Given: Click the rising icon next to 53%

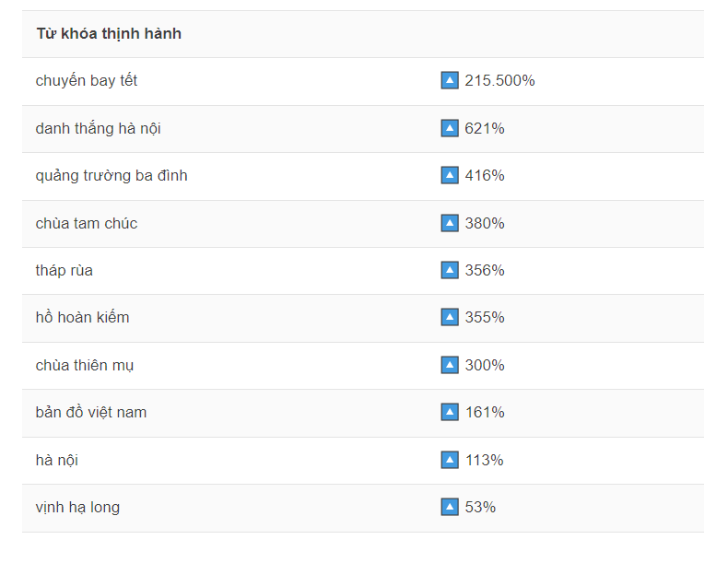Looking at the screenshot, I should click(x=450, y=507).
